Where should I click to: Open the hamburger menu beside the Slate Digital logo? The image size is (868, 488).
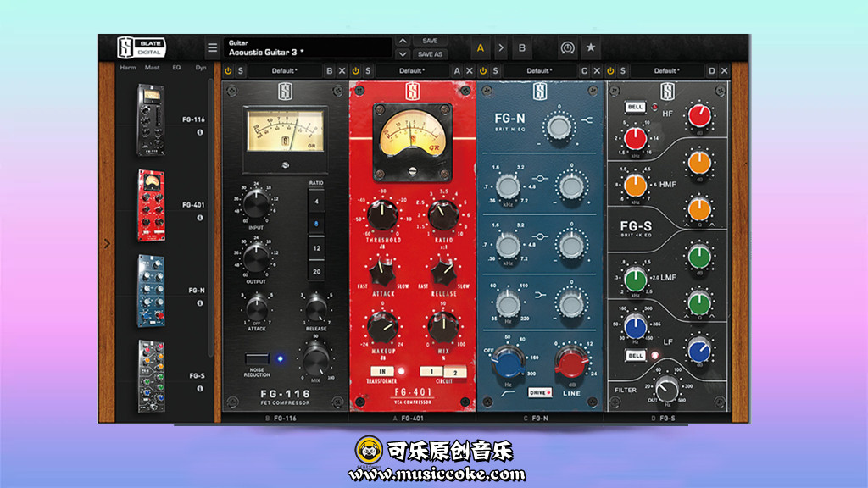[x=212, y=48]
